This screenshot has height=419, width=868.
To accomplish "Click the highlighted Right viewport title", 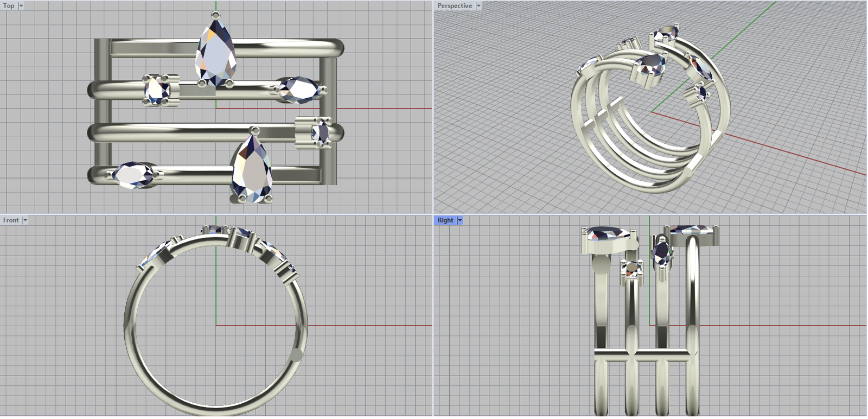I will click(445, 220).
